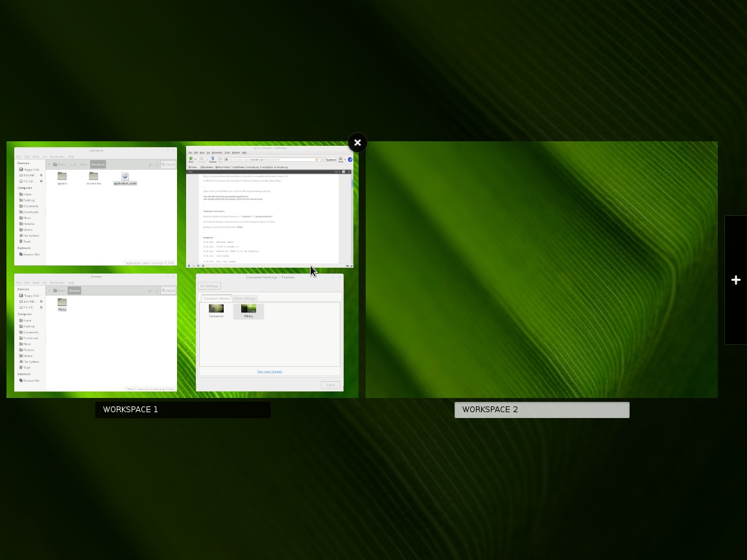Open the Bookmarks menu in Nemo
This screenshot has width=747, height=560.
[57, 156]
